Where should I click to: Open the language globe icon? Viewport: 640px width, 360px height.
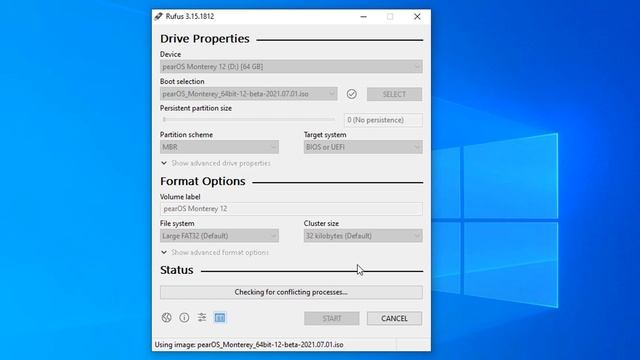[167, 318]
